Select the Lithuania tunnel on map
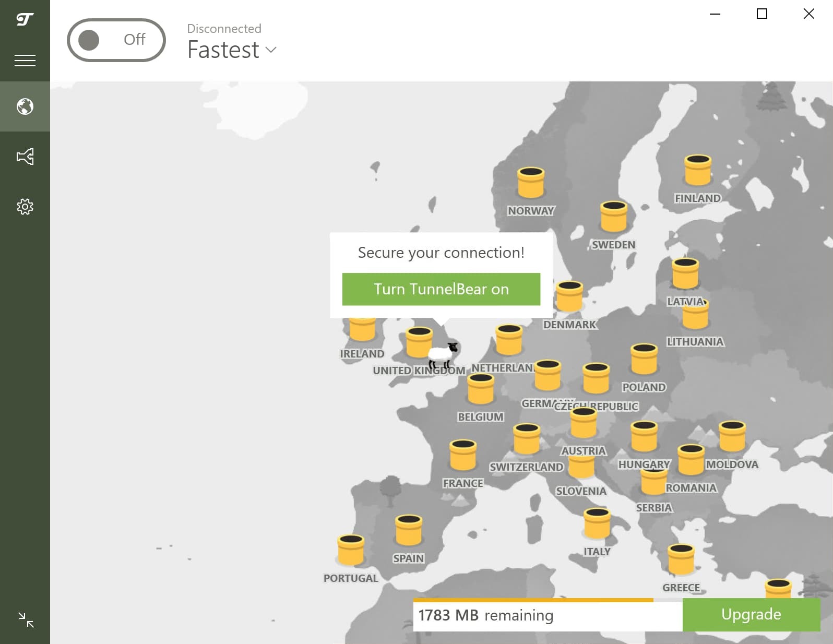Image resolution: width=833 pixels, height=644 pixels. 696,316
